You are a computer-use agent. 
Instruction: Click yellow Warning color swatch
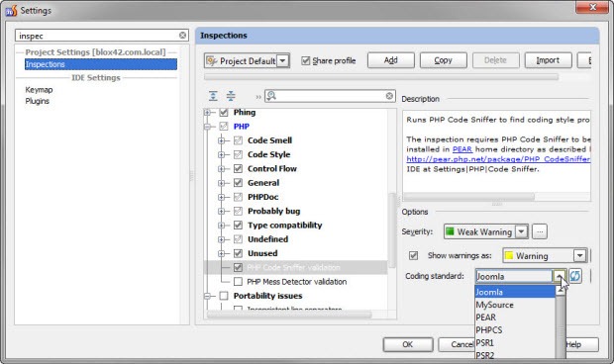(509, 256)
